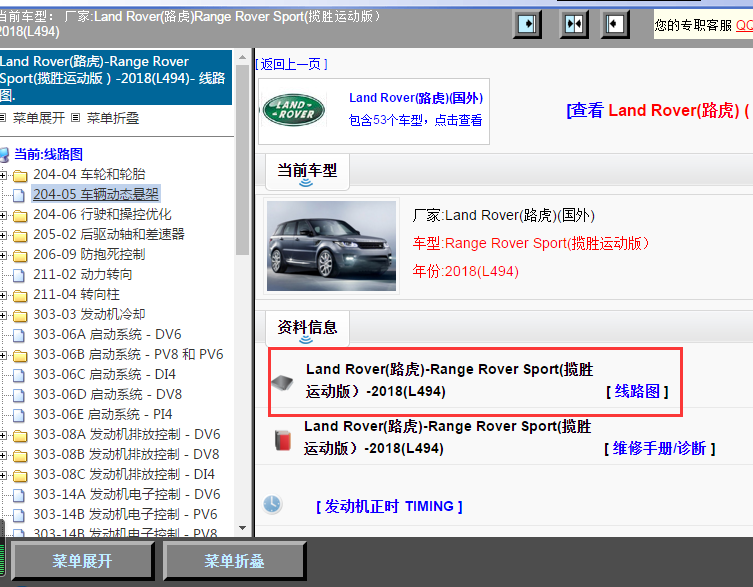Click the document icon for 303-06A 启动系统 DV6
The width and height of the screenshot is (753, 587).
coord(19,335)
